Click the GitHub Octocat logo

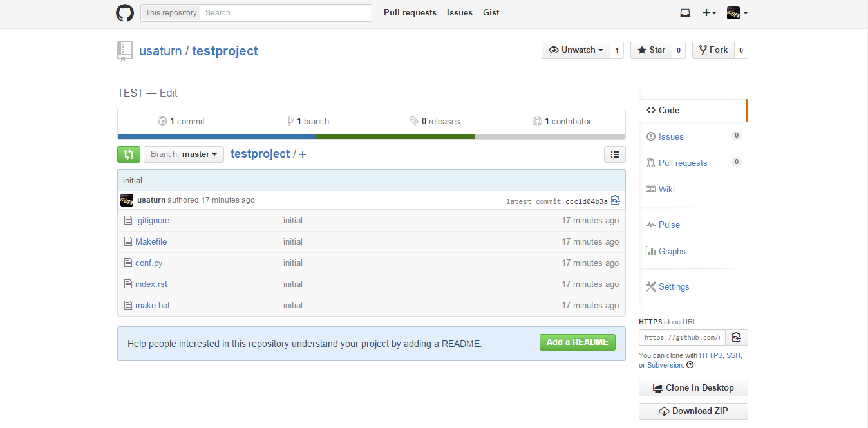point(125,13)
